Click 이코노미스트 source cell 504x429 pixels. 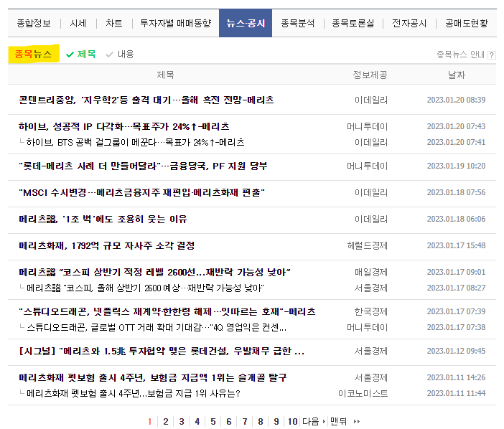(363, 394)
